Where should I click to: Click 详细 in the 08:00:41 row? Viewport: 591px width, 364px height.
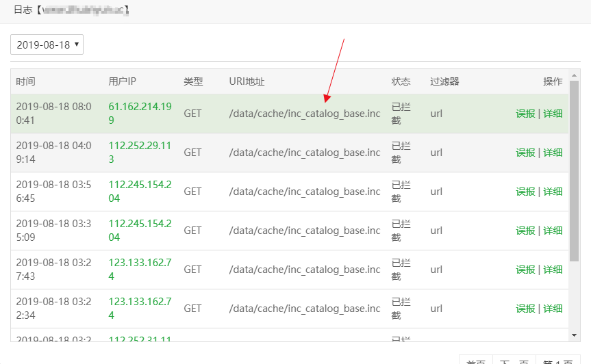tap(553, 114)
